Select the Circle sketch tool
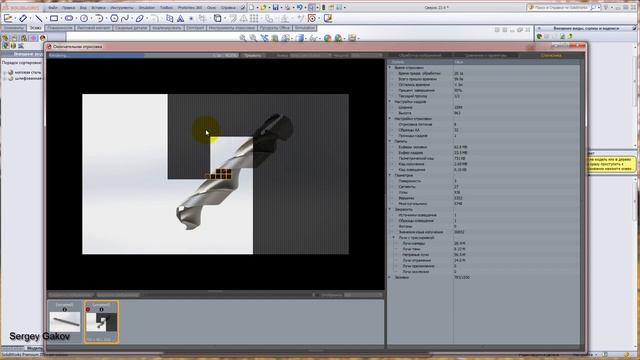The height and width of the screenshot is (360, 640). pyautogui.click(x=84, y=18)
